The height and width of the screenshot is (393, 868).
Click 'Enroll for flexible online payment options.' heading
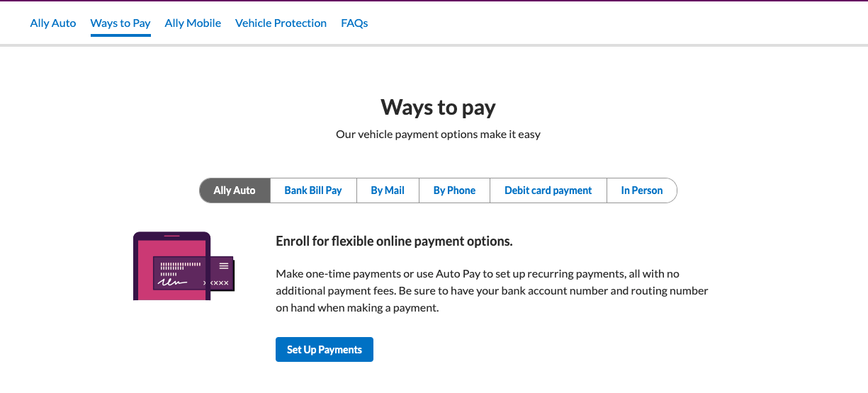tap(394, 241)
